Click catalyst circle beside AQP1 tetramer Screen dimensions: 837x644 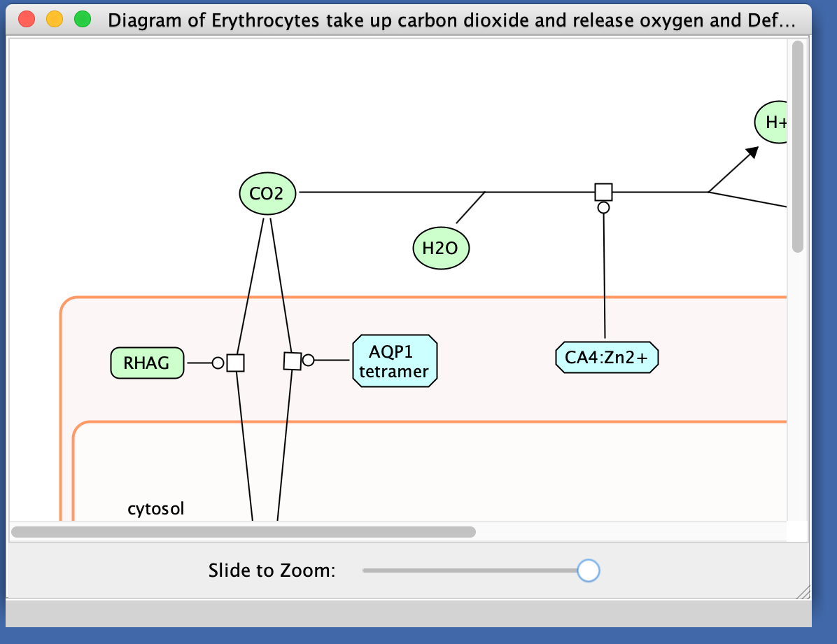pyautogui.click(x=308, y=360)
